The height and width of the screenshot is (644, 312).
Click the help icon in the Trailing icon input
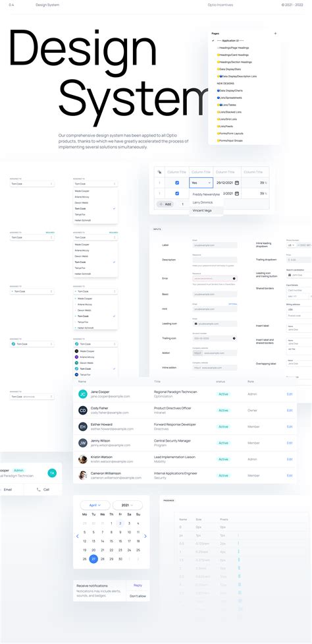tap(234, 338)
